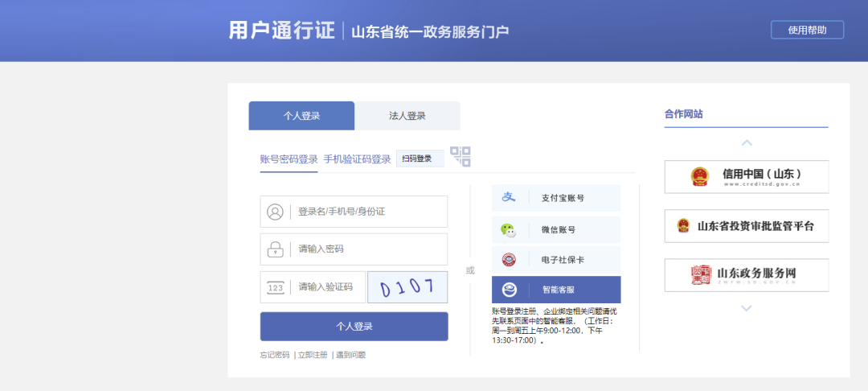868x391 pixels.
Task: Click the 立即注册 link
Action: [313, 355]
